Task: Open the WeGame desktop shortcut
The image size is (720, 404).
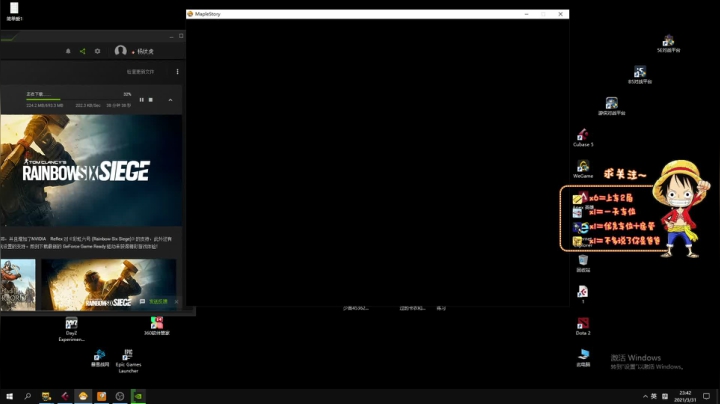Action: [x=583, y=169]
